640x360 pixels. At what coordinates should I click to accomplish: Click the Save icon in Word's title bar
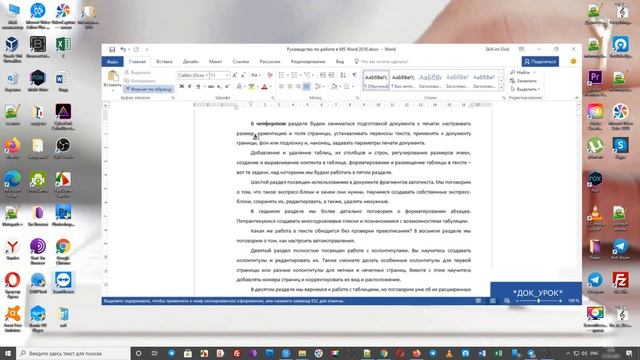coord(112,49)
